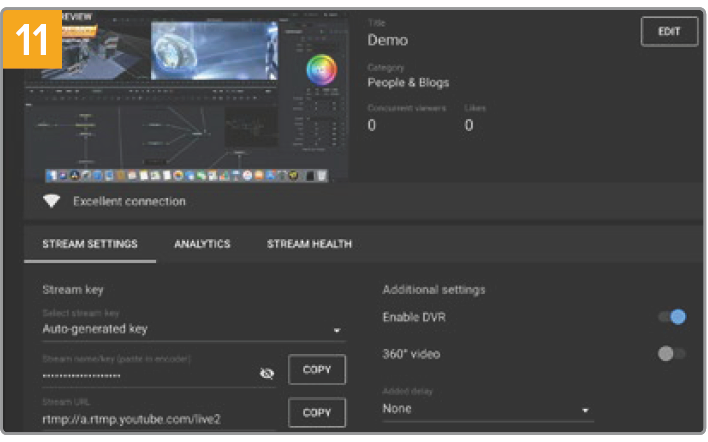Viewport: 708px width, 442px height.
Task: Copy the stream name/key
Action: (x=316, y=370)
